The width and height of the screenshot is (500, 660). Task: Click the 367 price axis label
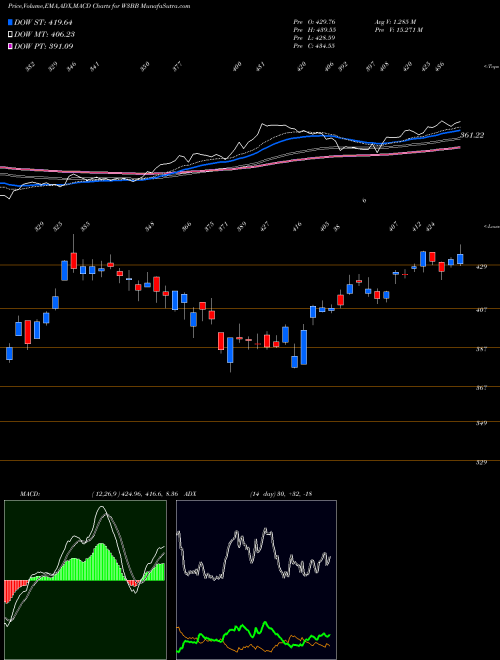tap(481, 388)
